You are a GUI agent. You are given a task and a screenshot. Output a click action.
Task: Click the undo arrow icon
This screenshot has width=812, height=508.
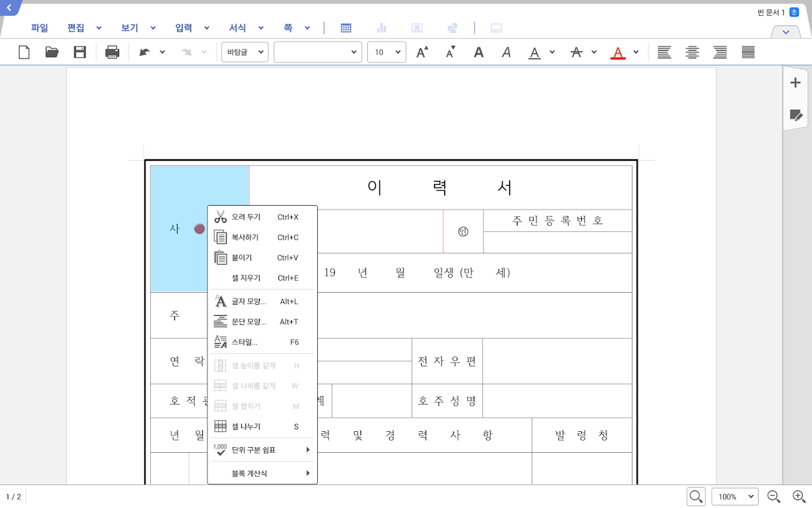[x=145, y=52]
